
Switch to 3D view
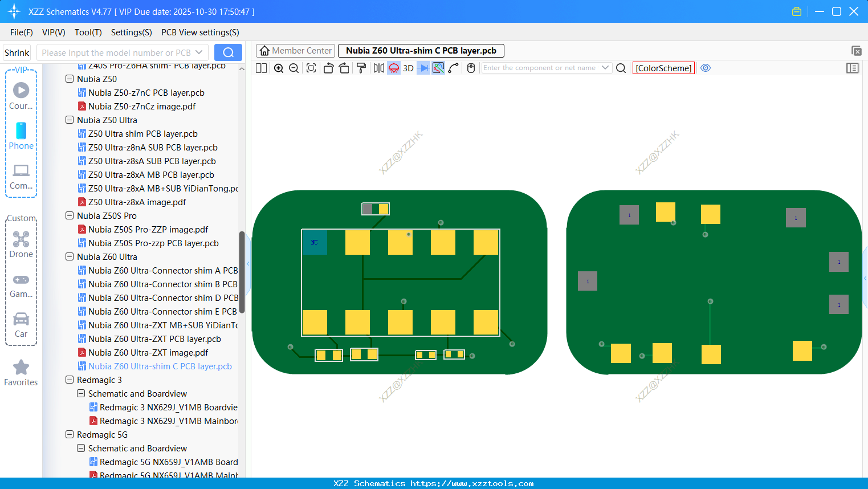click(408, 68)
